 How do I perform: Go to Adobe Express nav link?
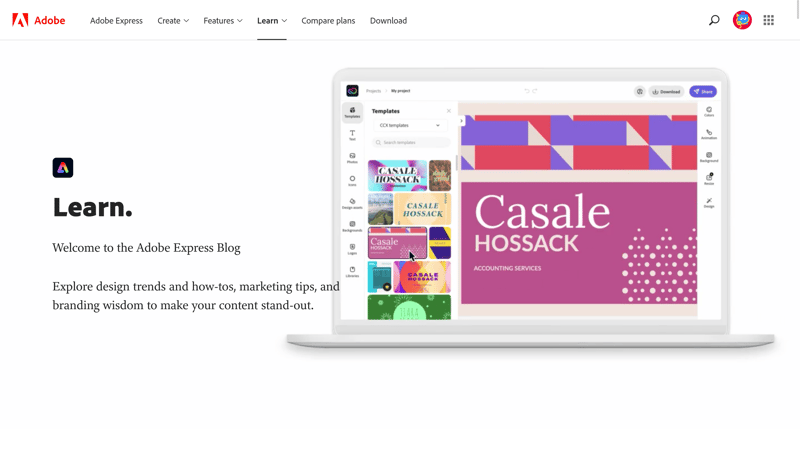point(116,20)
